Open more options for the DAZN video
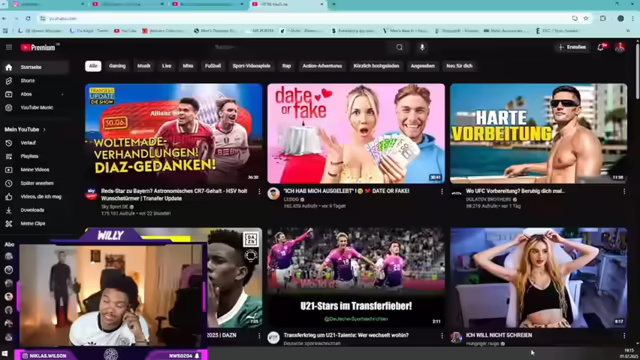 (x=259, y=336)
